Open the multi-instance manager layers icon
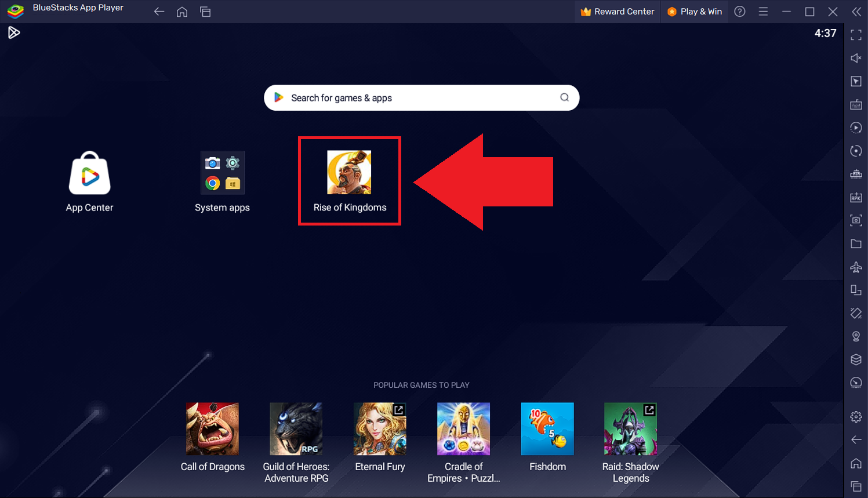868x498 pixels. coord(856,359)
